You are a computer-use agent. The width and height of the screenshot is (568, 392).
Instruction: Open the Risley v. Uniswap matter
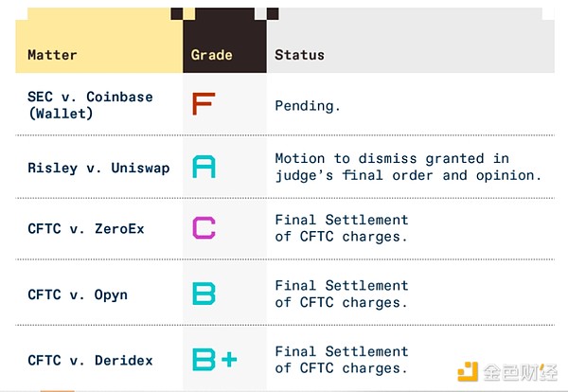pyautogui.click(x=98, y=168)
